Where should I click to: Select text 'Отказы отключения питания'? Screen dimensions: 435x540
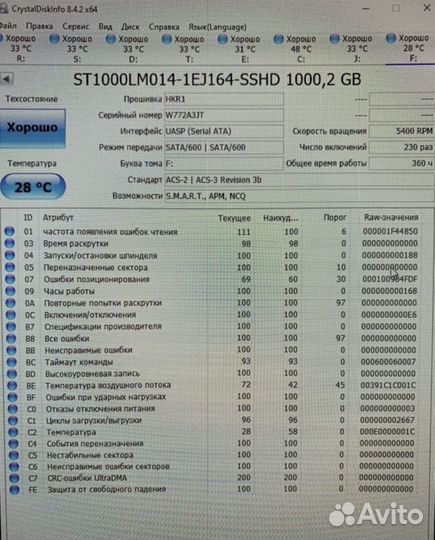pos(101,409)
